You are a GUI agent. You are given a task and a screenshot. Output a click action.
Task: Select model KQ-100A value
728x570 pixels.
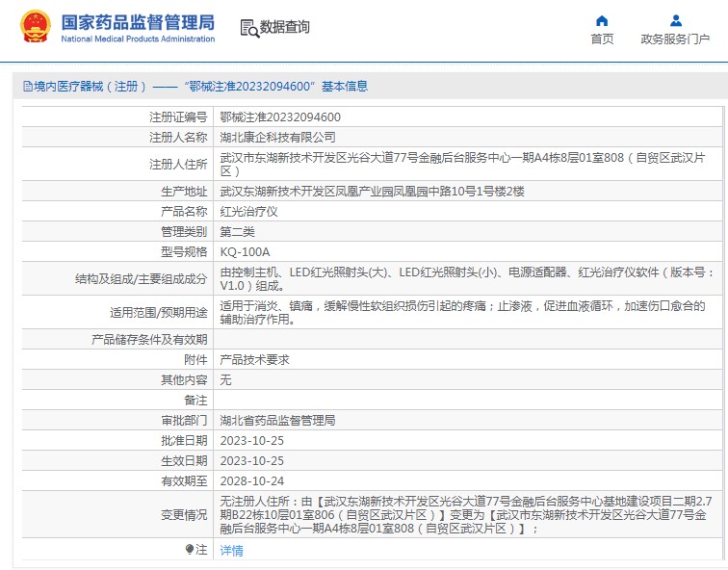(x=245, y=252)
